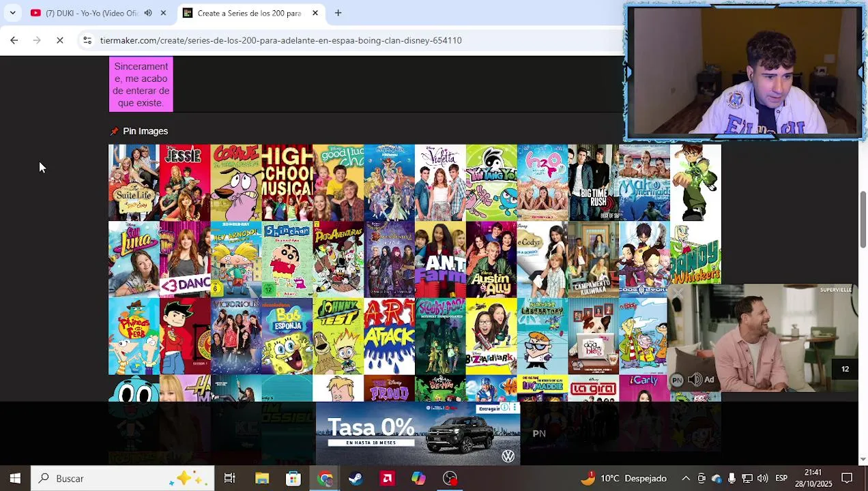Pick the Dexter's Laboratory poster
The image size is (868, 491).
542,336
